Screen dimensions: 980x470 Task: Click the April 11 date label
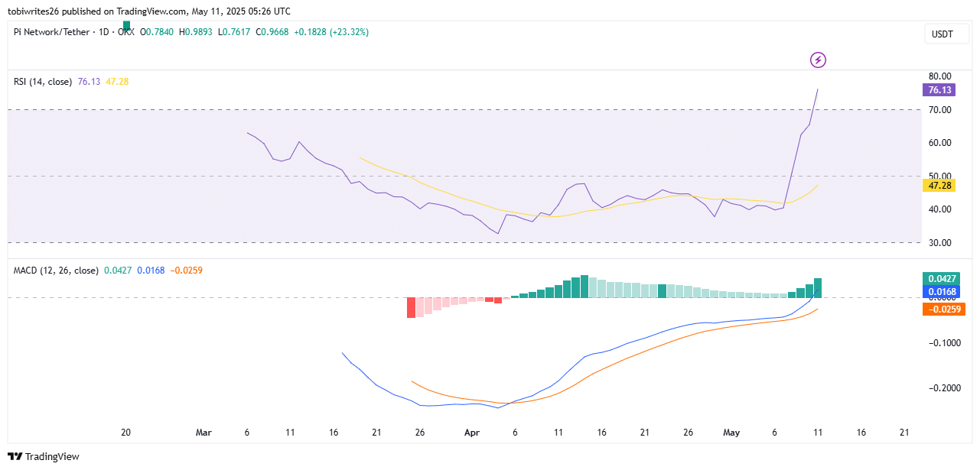(x=558, y=433)
